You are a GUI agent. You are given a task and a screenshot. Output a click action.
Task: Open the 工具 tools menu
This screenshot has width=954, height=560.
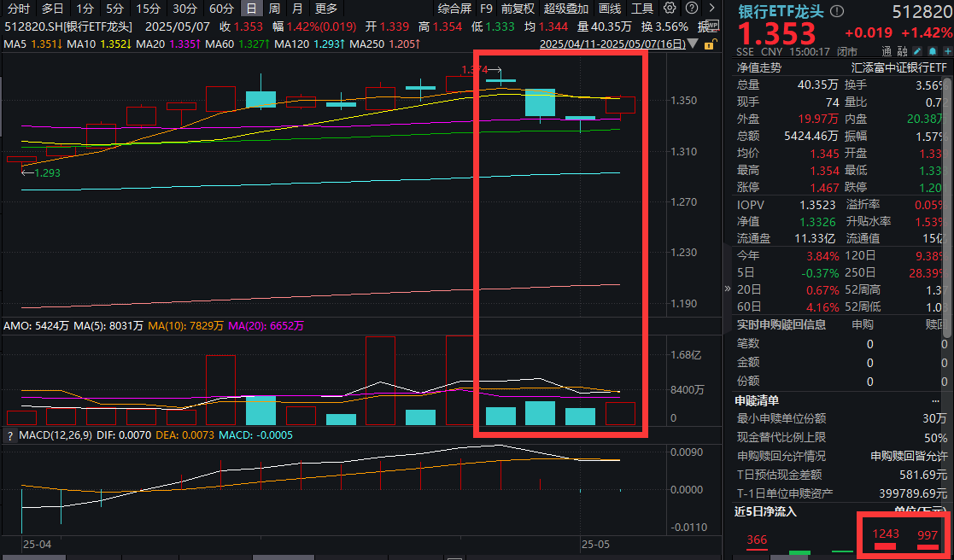641,9
